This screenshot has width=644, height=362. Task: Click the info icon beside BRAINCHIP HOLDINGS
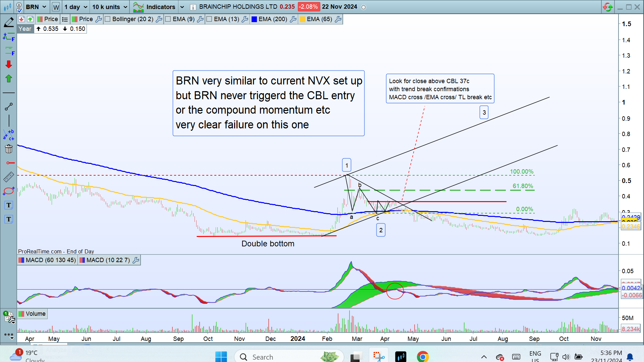[x=193, y=7]
